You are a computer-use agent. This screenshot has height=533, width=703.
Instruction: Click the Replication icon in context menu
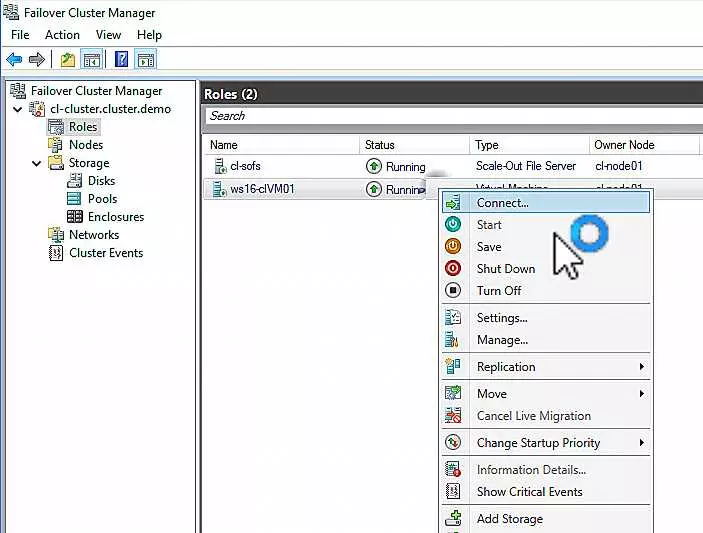453,366
